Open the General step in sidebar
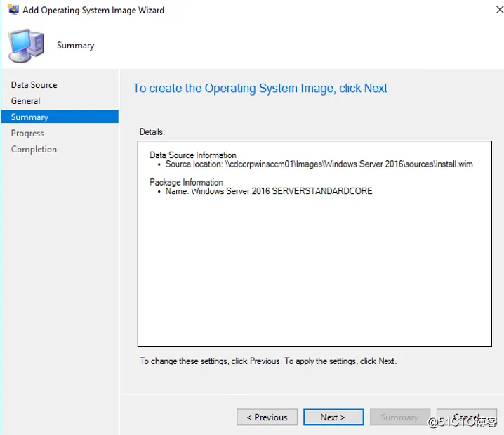504x435 pixels. 26,101
